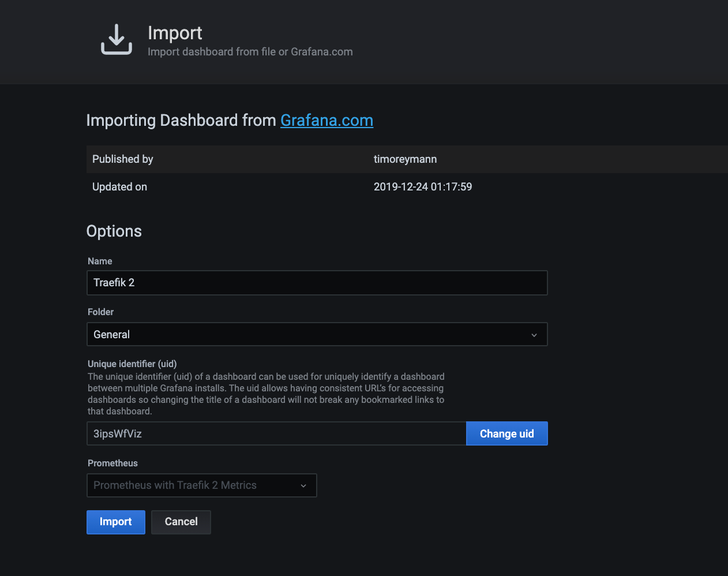This screenshot has height=576, width=728.
Task: Click the Folder dropdown chevron arrow
Action: pyautogui.click(x=534, y=335)
